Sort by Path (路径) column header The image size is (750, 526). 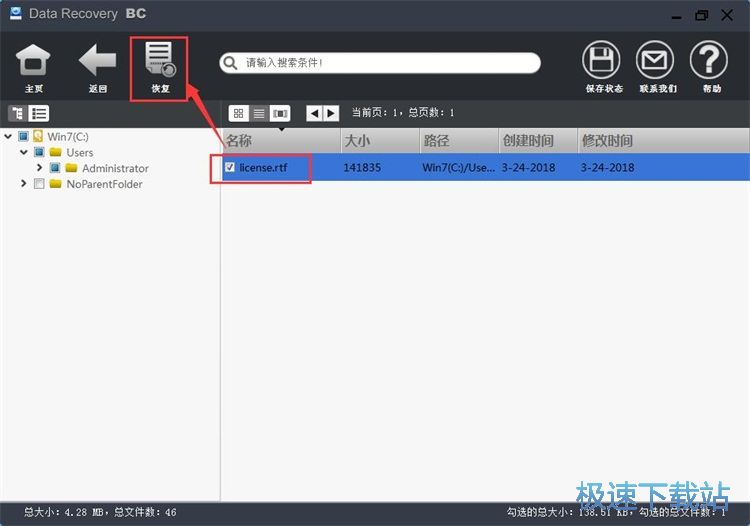click(x=460, y=141)
